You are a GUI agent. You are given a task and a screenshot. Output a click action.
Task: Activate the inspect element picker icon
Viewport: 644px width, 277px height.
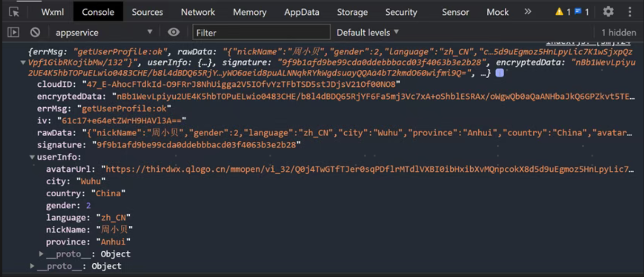[14, 12]
